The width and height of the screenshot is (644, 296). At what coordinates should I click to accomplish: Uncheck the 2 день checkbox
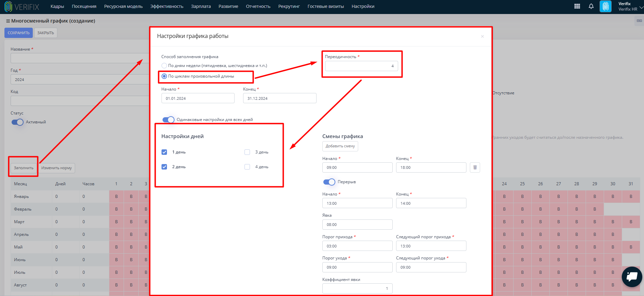(164, 167)
